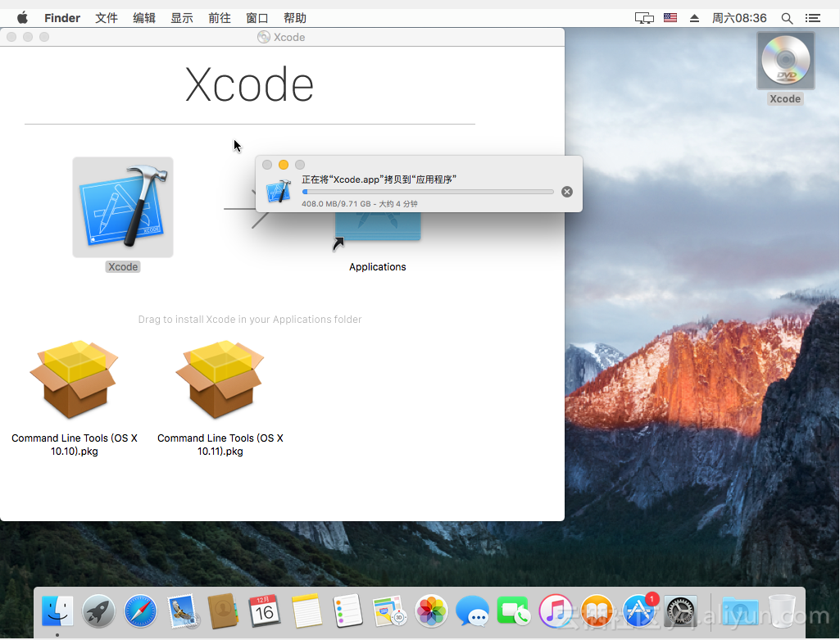
Task: Open App Store with update badge
Action: click(x=638, y=610)
